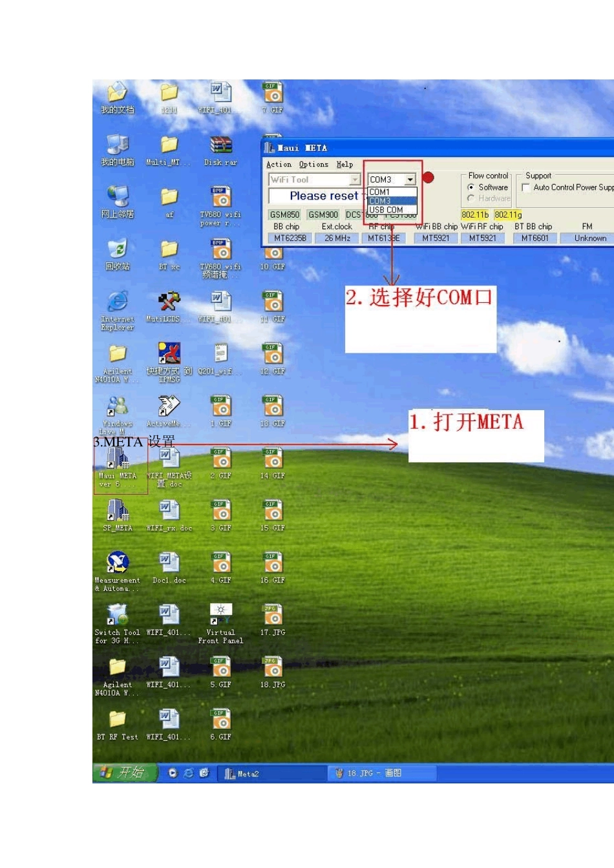Viewport: 614px width, 868px height.
Task: Open Switch Tool for 3G shortcut
Action: click(x=118, y=625)
